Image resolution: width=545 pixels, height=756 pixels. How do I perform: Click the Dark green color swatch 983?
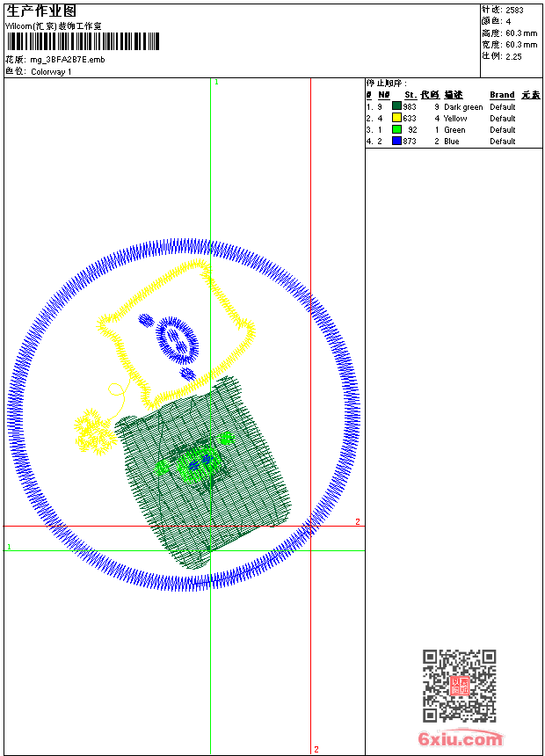pos(396,106)
